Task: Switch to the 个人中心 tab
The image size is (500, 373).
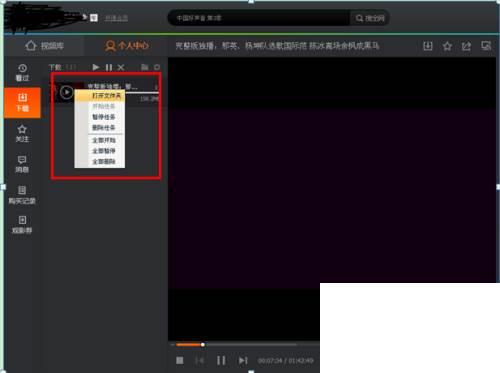Action: tap(127, 45)
